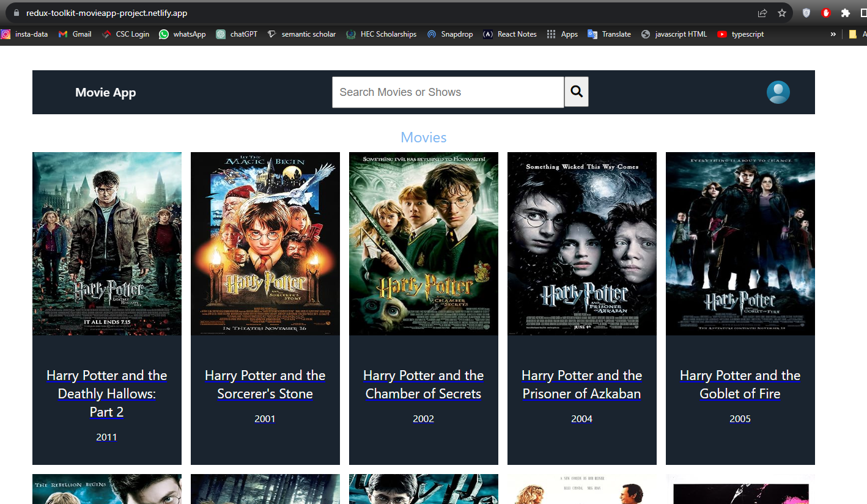Open the javascript HTML bookmark
This screenshot has width=867, height=504.
674,34
